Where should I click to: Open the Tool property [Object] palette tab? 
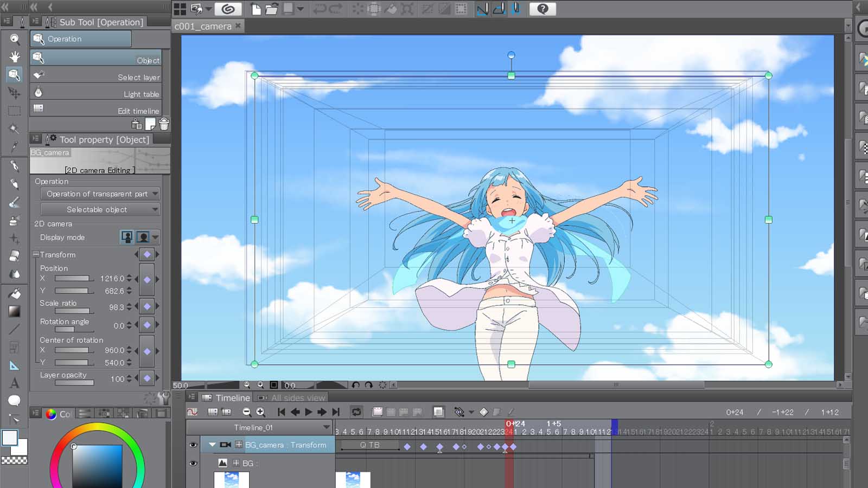(98, 139)
